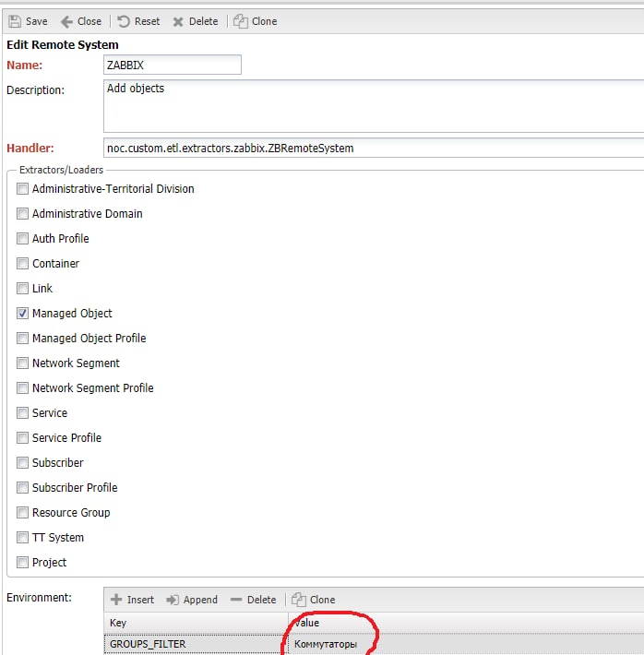The height and width of the screenshot is (655, 644).
Task: Tick the Resource Group checkbox
Action: point(22,513)
